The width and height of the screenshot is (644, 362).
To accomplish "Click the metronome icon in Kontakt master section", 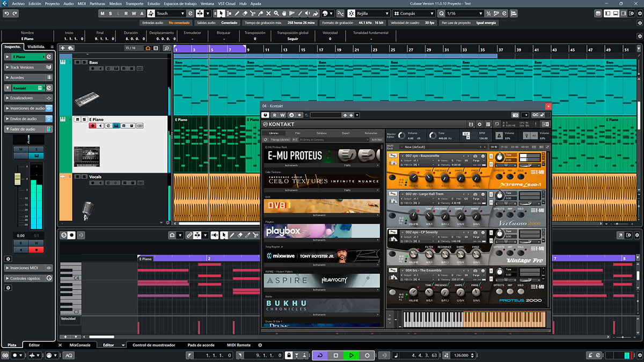I will tap(499, 137).
